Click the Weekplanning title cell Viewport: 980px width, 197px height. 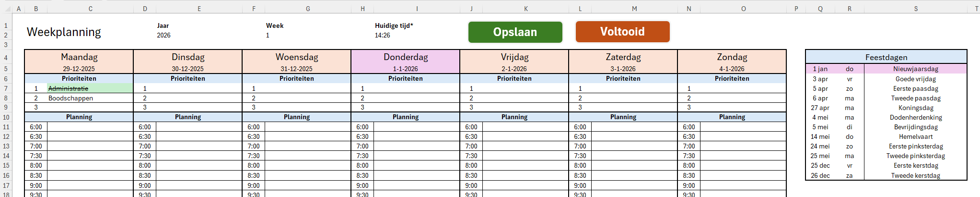click(64, 32)
